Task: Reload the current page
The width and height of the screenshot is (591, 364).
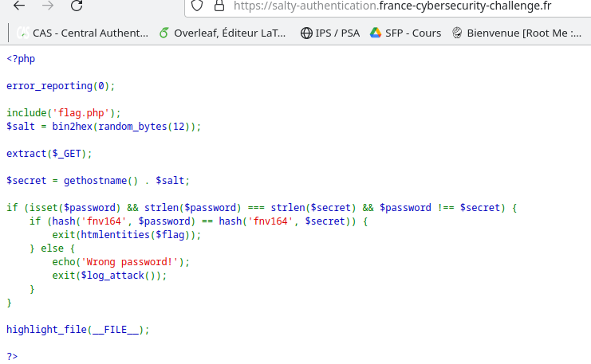Action: click(x=77, y=6)
